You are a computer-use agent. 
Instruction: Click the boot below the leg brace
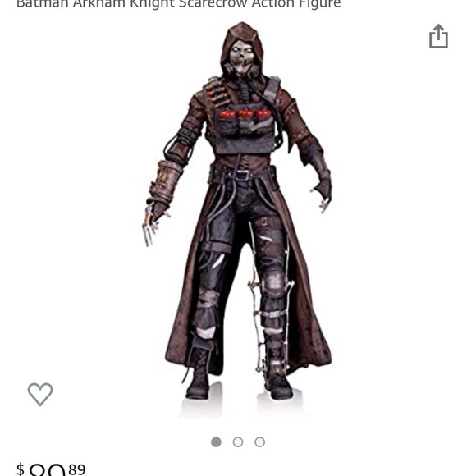coord(277,378)
